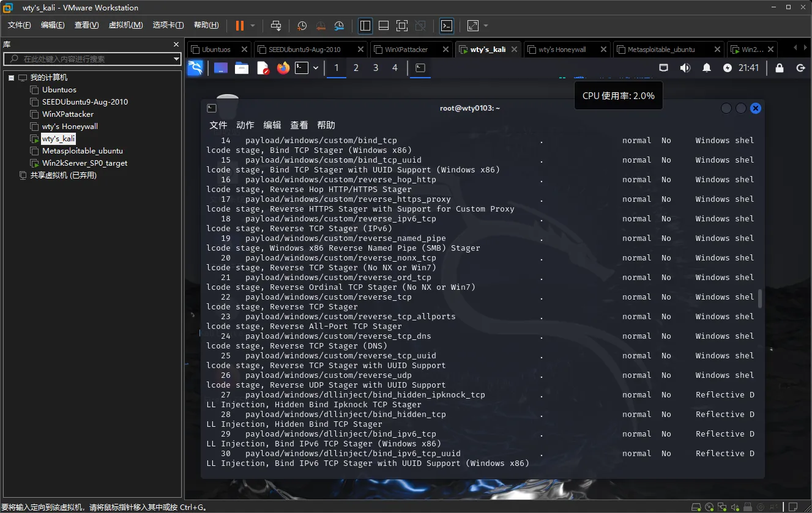Click the power manager icon beside the clock
This screenshot has height=513, width=812.
tap(728, 68)
